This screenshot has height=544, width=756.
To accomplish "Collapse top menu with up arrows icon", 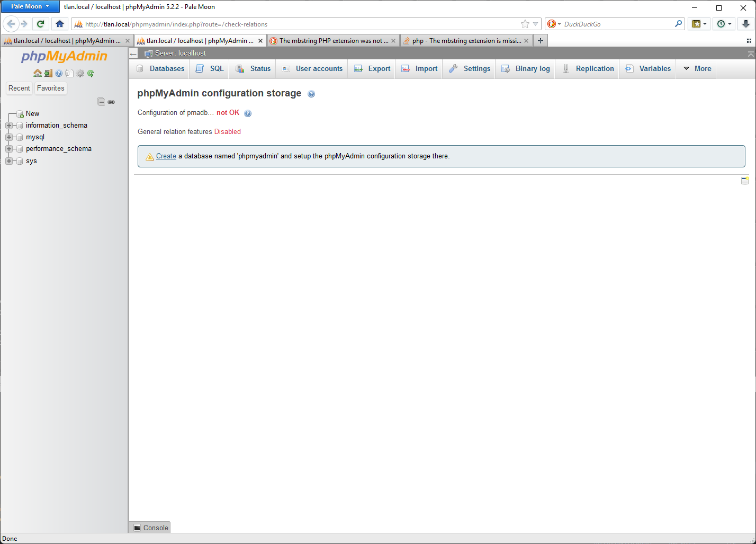I will pos(751,54).
